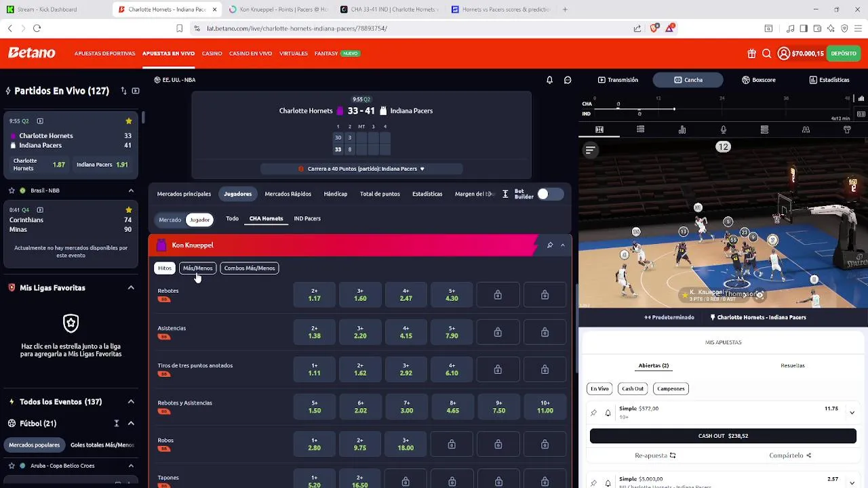The height and width of the screenshot is (488, 868).
Task: Switch to Resueltas bets tab
Action: click(x=793, y=365)
